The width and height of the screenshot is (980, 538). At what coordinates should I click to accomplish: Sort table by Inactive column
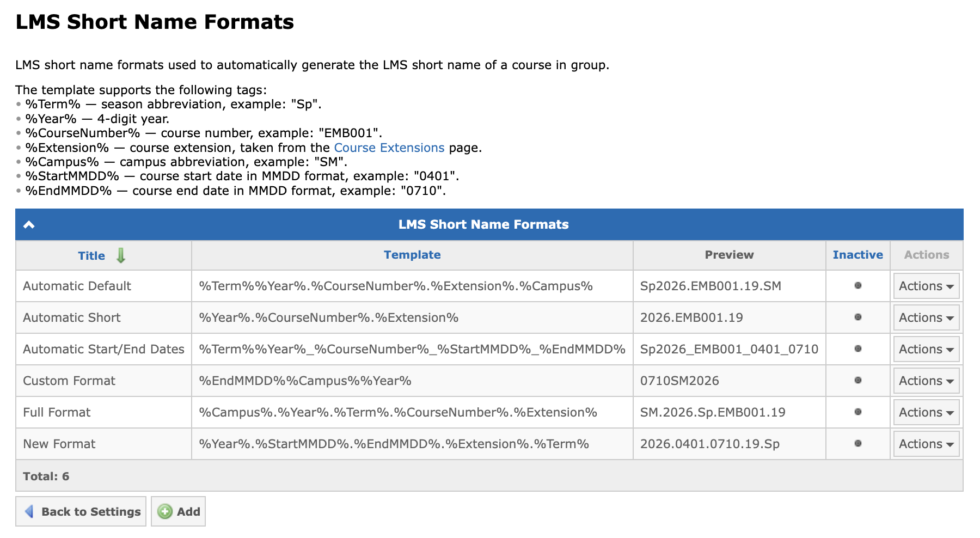point(858,255)
